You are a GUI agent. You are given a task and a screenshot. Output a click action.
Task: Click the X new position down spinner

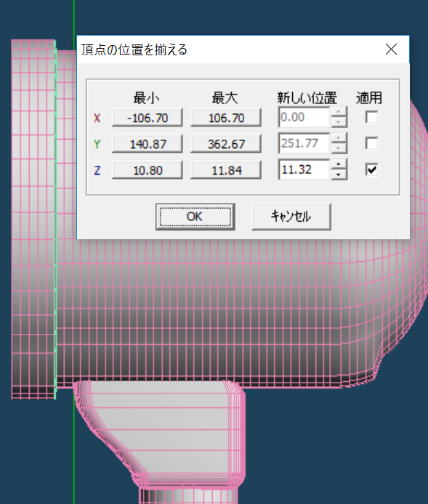pyautogui.click(x=339, y=122)
